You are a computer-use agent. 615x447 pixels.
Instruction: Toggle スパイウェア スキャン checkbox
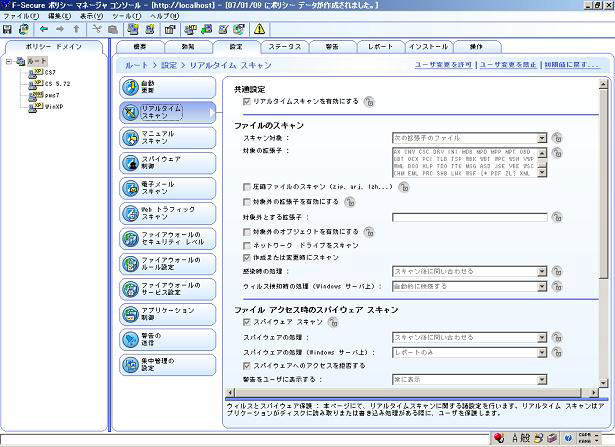(247, 322)
